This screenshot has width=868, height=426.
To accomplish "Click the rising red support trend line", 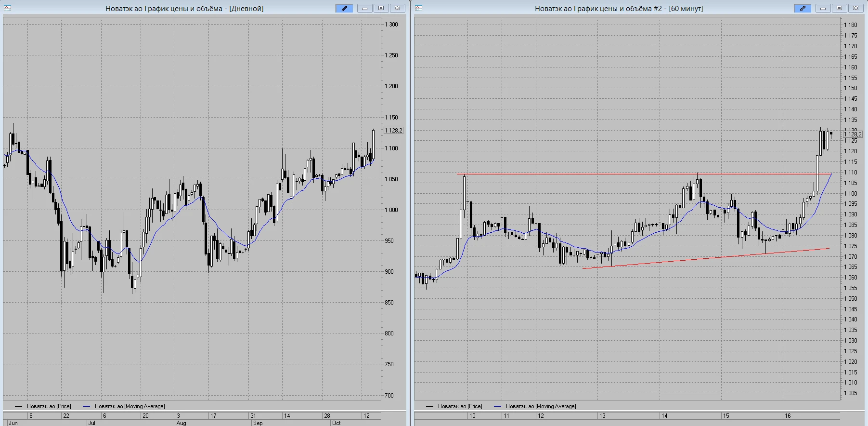I will [x=706, y=258].
